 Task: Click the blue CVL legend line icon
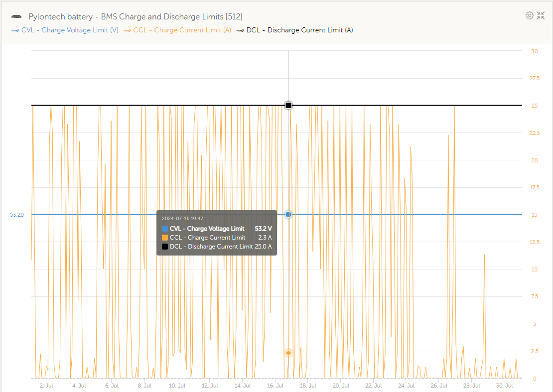pos(15,31)
